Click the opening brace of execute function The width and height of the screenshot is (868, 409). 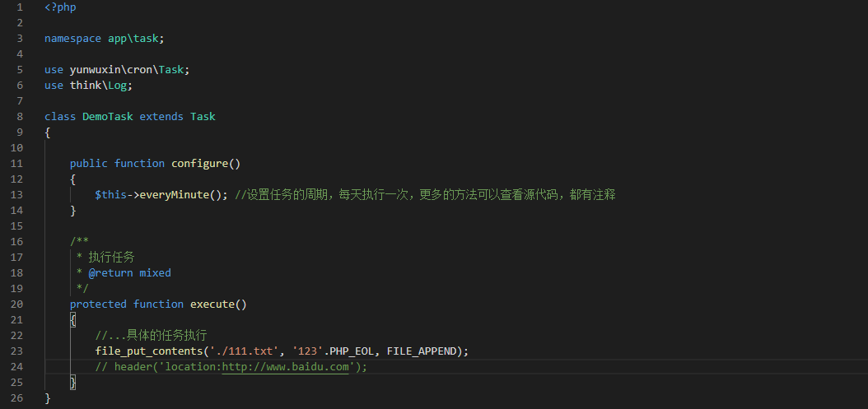(x=73, y=320)
